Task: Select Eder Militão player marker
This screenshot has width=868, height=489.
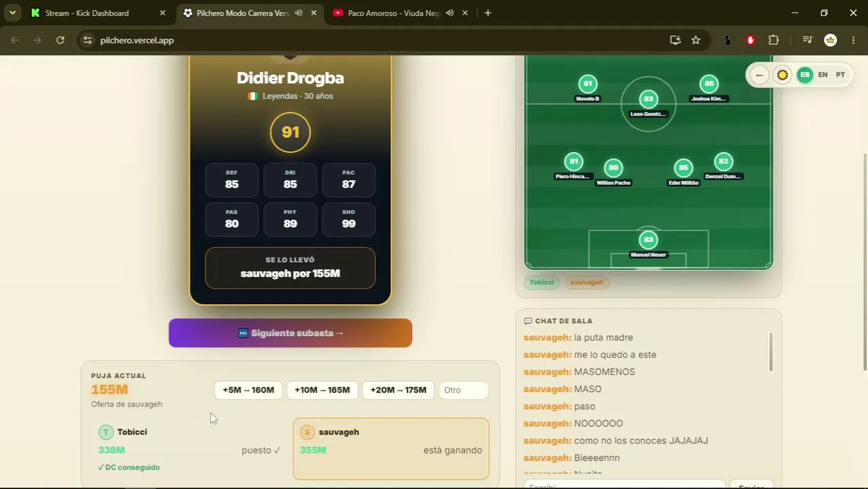Action: coord(683,168)
